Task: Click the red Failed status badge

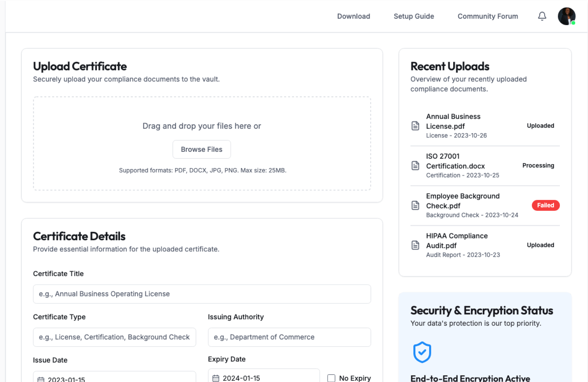Action: coord(545,205)
